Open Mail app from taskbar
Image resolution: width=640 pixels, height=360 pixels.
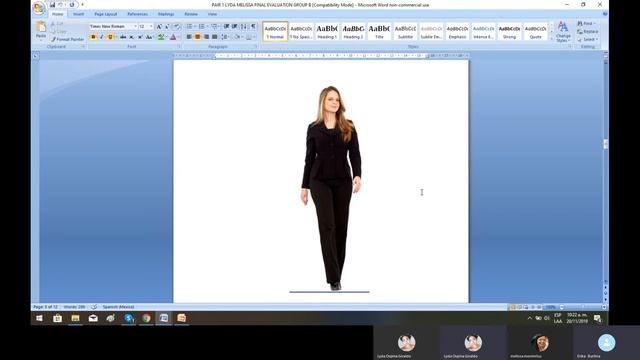click(x=93, y=318)
